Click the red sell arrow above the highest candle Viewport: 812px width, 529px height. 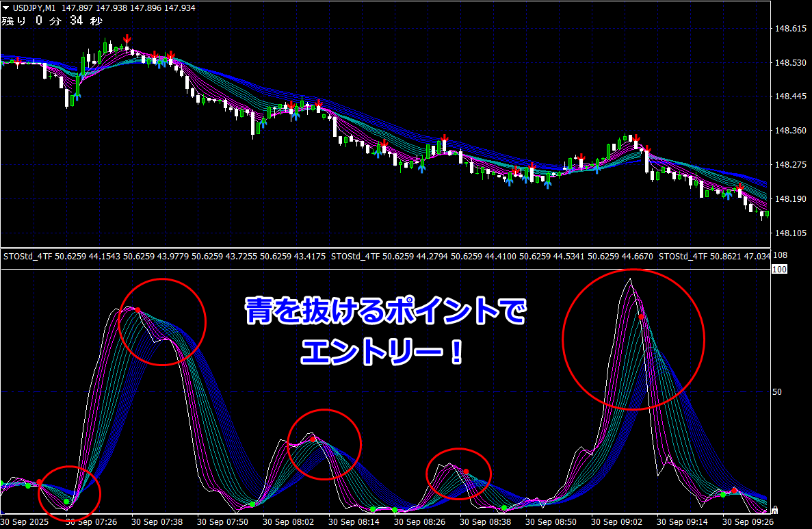127,40
